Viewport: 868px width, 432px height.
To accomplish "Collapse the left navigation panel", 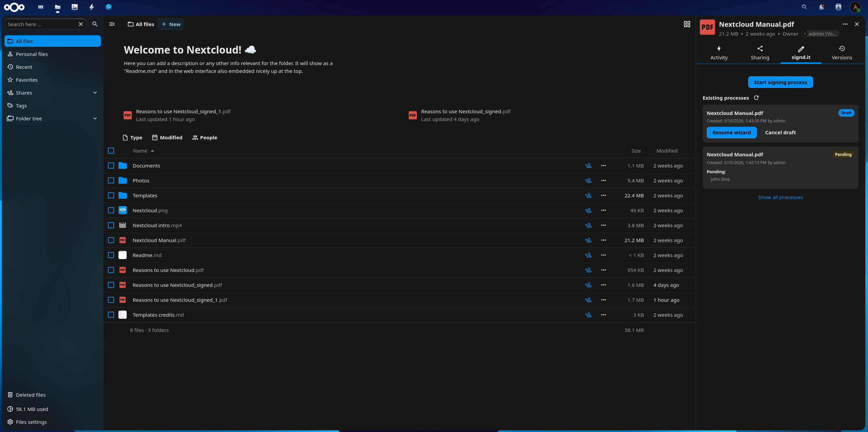I will (x=112, y=24).
